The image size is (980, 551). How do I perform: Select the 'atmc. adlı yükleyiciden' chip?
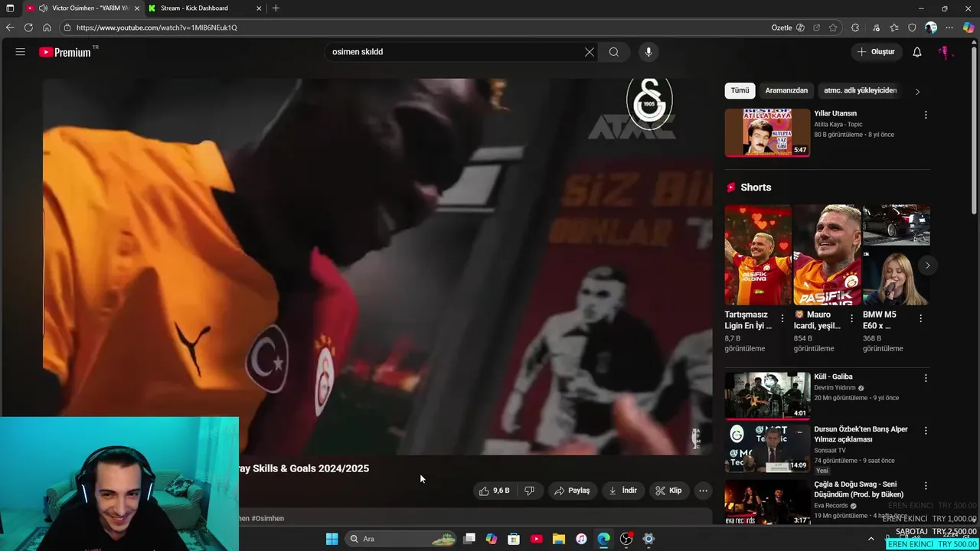point(860,90)
